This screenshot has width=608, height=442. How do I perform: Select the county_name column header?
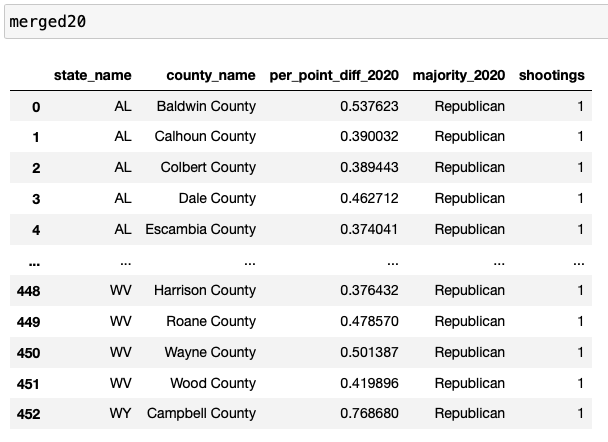point(211,75)
